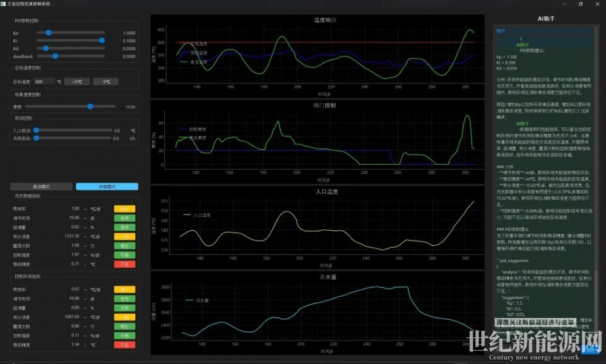Click yellow 一般 badge in historical metrics
Viewport: 606px width, 364px height.
pos(124,236)
